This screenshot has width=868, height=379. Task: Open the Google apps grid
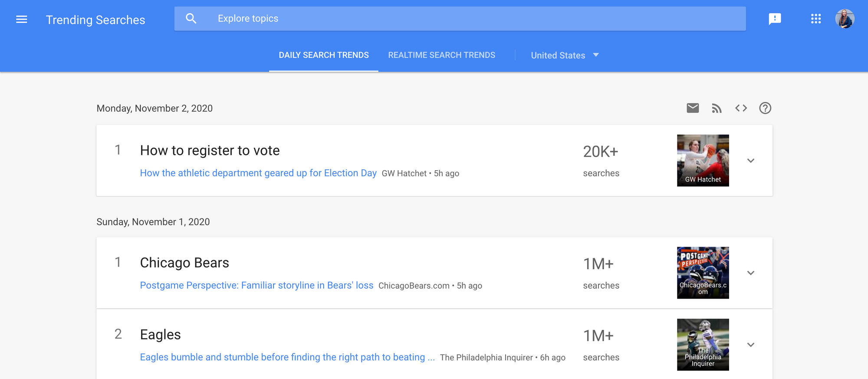(816, 19)
